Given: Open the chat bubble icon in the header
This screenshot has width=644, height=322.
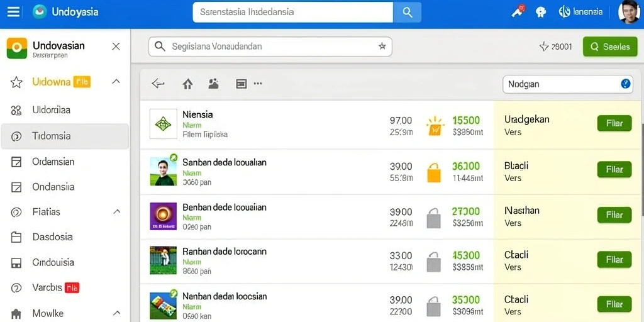Looking at the screenshot, I should (x=541, y=13).
